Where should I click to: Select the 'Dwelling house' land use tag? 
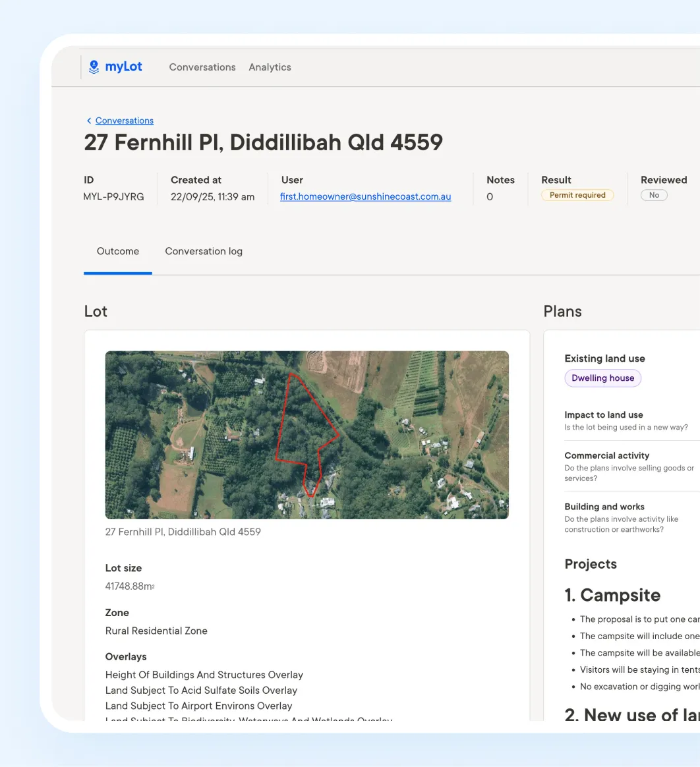602,378
